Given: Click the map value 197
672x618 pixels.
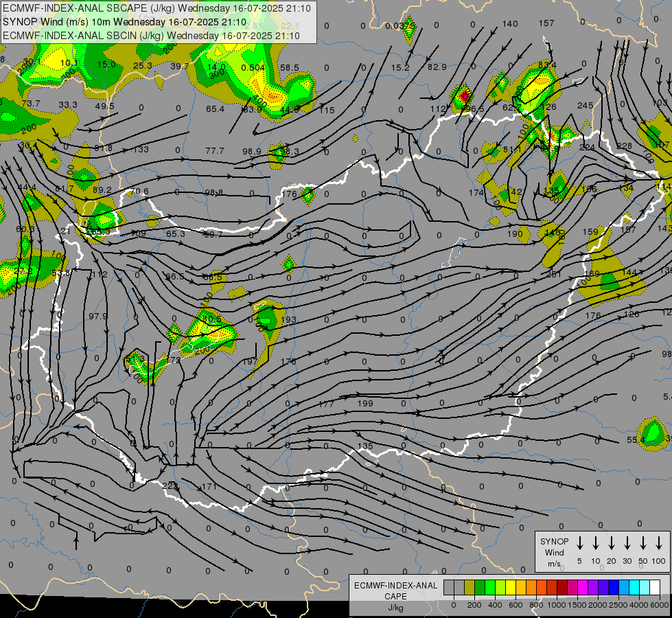Looking at the screenshot, I should click(x=250, y=362).
